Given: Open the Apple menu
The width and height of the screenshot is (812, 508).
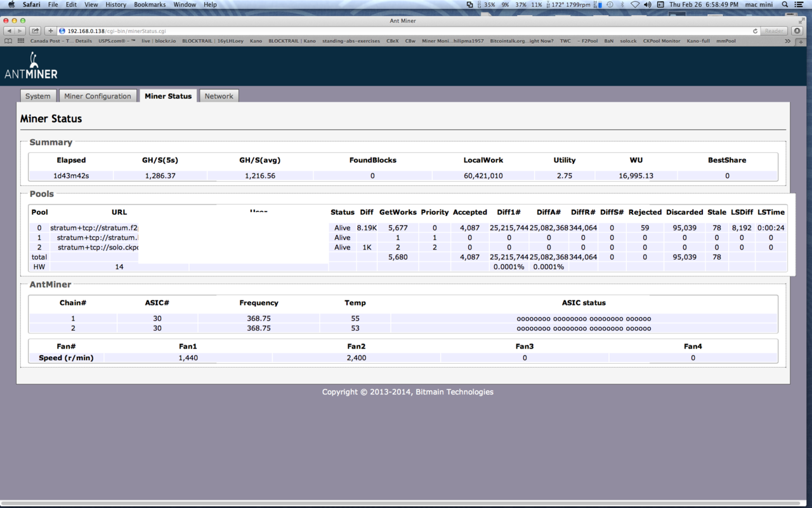Looking at the screenshot, I should [11, 4].
